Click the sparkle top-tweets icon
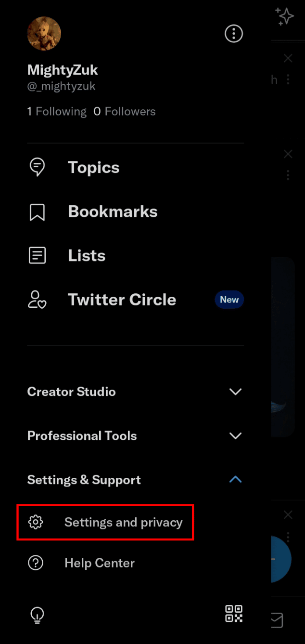305x644 pixels. [x=285, y=16]
